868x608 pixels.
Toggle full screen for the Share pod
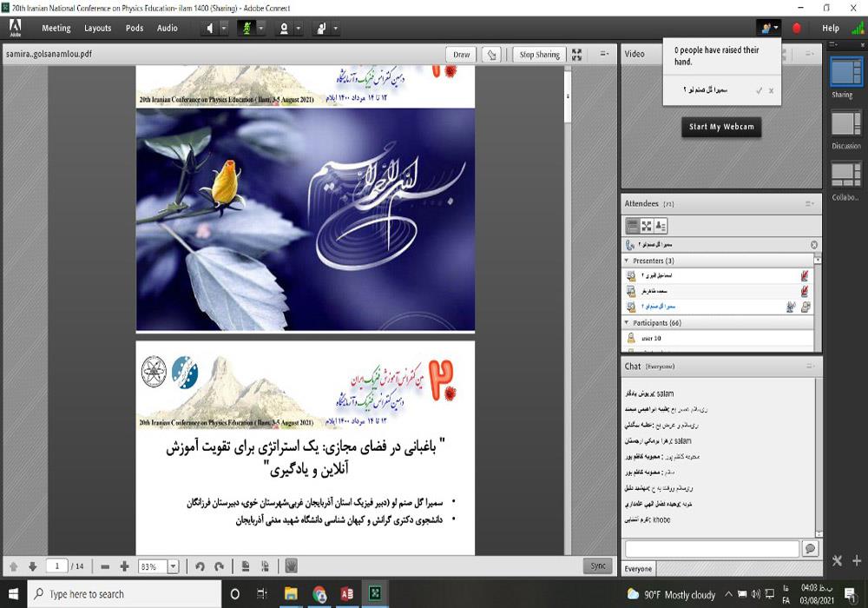coord(577,54)
